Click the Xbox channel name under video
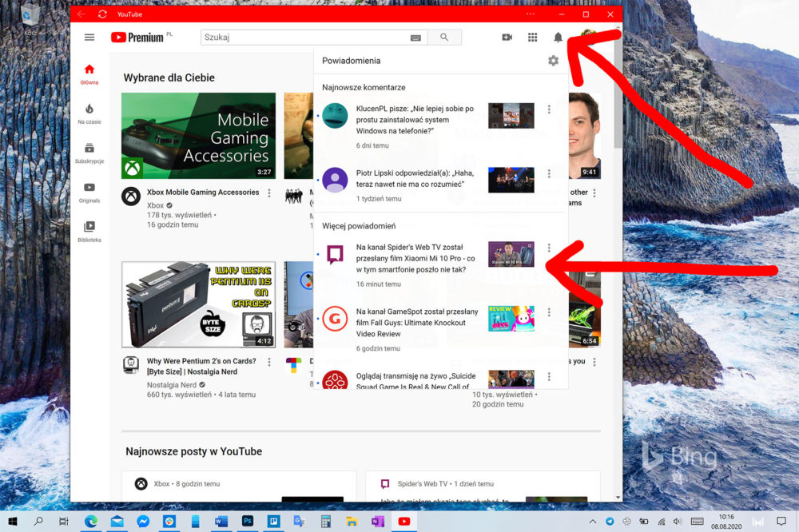Viewport: 799px width, 532px height. point(156,205)
